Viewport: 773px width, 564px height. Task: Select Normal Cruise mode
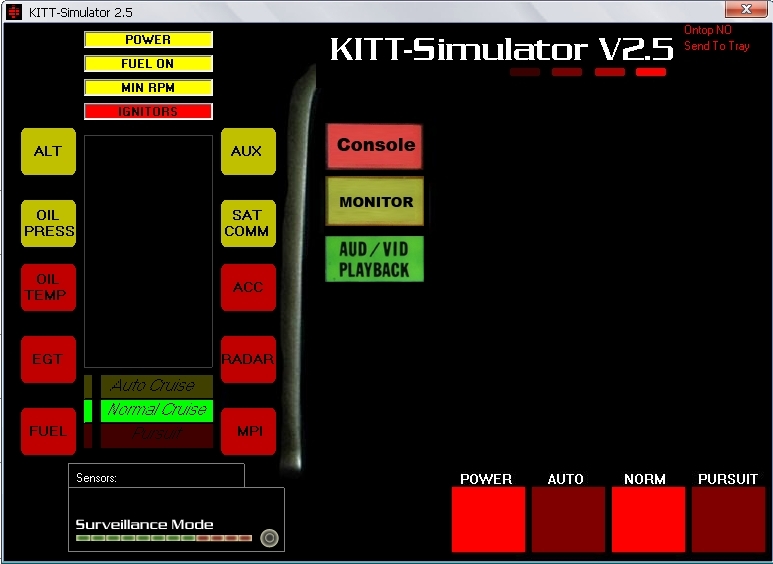[157, 411]
